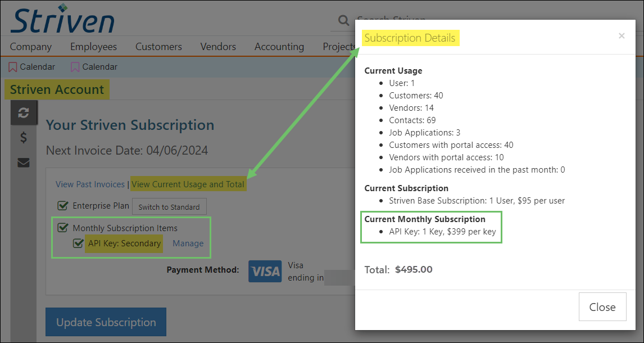Click the Striven Account page heading

pyautogui.click(x=57, y=89)
